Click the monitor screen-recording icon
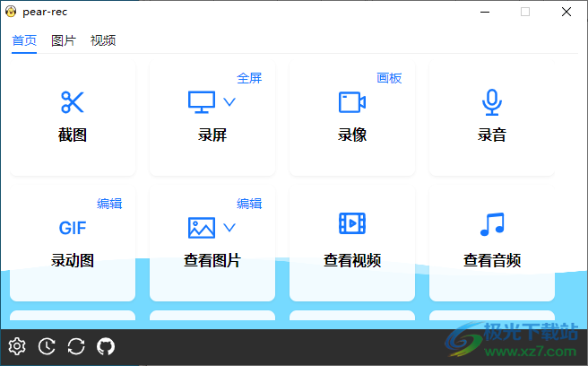This screenshot has height=366, width=588. [x=202, y=101]
